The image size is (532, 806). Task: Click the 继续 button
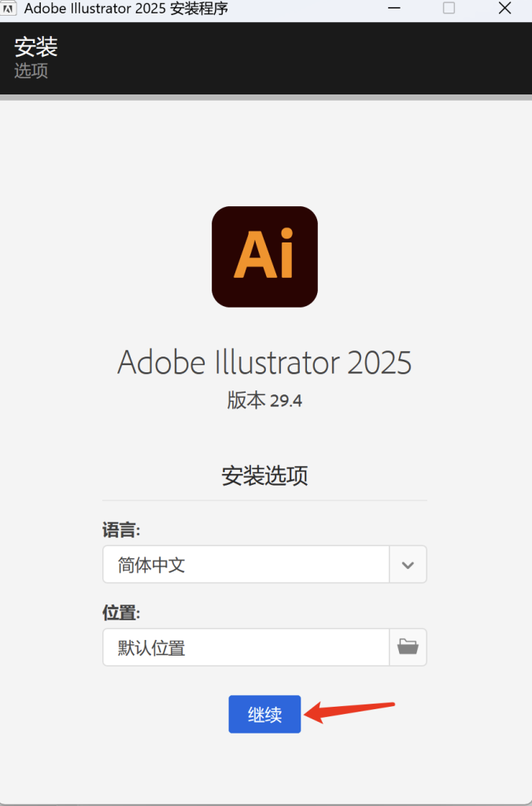click(264, 714)
